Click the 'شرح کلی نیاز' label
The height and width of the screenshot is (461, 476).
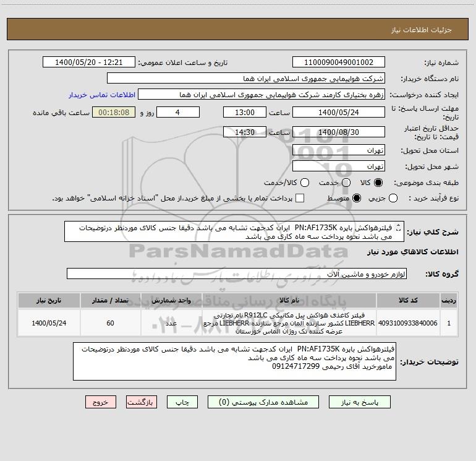[x=433, y=232]
